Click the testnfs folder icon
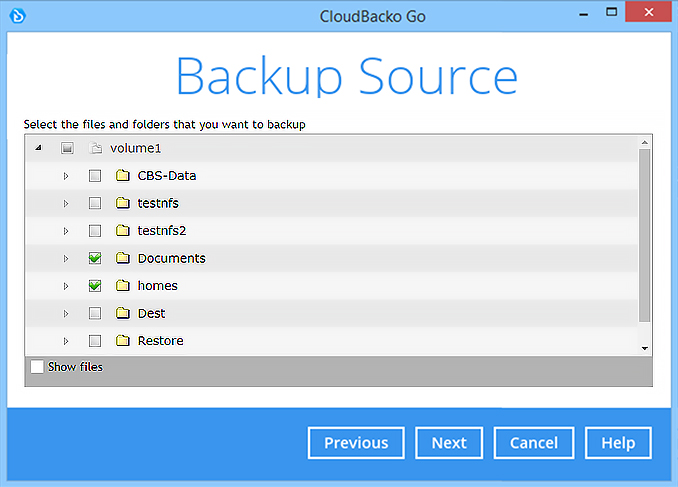 [123, 203]
